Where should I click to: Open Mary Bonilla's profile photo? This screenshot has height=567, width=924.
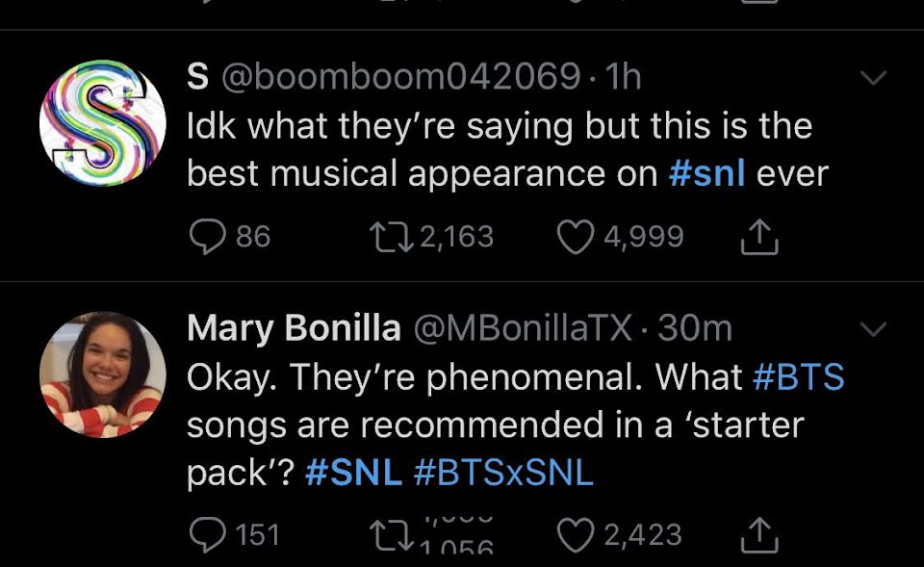click(102, 374)
